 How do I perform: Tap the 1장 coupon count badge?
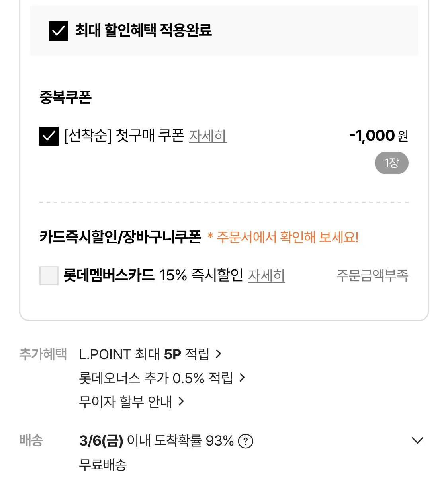391,163
